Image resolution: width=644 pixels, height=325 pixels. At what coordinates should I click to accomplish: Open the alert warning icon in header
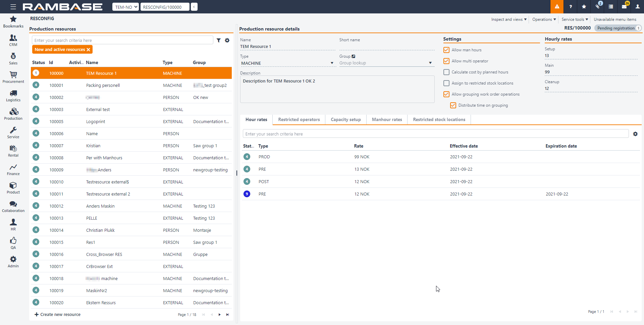(557, 7)
